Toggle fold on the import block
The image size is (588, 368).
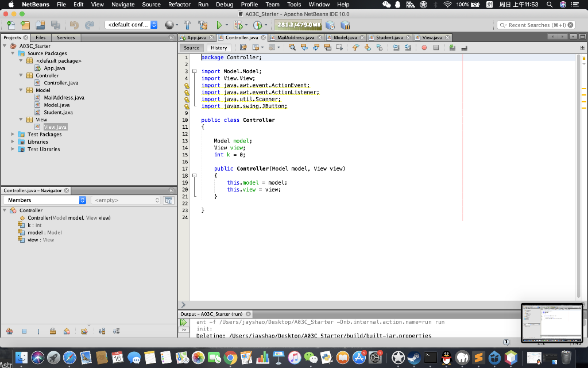tap(195, 71)
